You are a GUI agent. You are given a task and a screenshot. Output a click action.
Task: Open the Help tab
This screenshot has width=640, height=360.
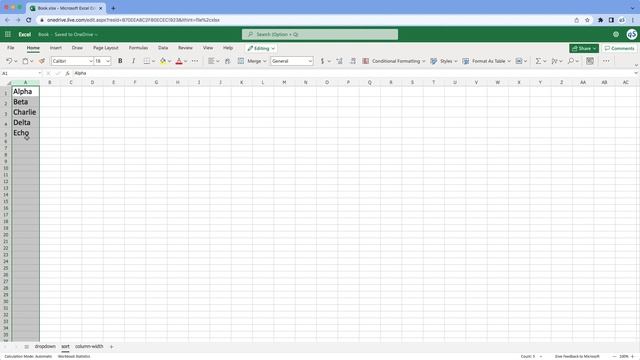click(228, 48)
